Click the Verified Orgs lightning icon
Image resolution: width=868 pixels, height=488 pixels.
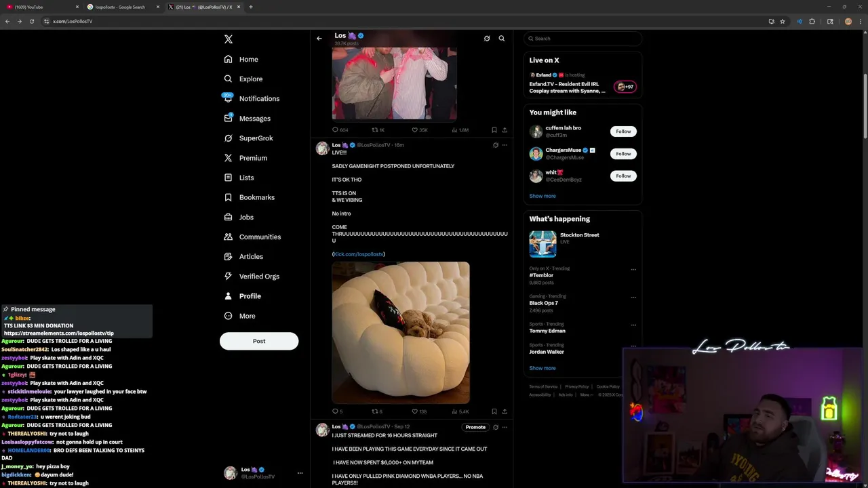pyautogui.click(x=229, y=277)
